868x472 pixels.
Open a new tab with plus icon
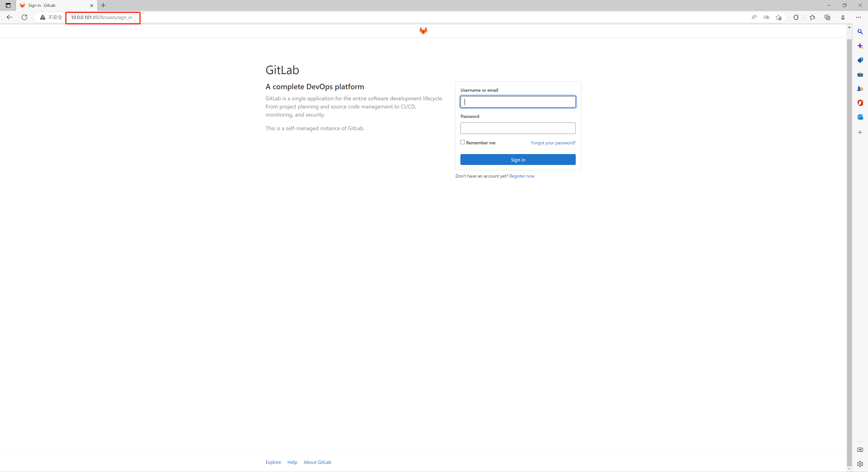[x=103, y=5]
